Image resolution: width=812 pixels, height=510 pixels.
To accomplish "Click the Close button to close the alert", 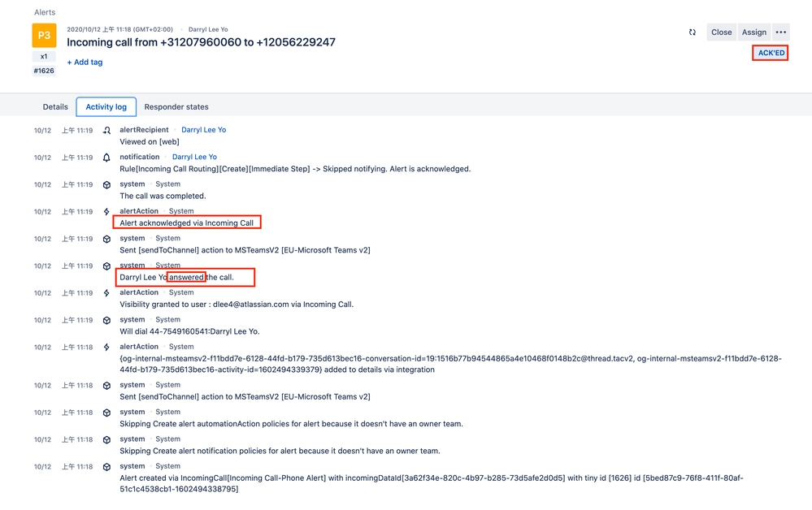I will tap(721, 32).
